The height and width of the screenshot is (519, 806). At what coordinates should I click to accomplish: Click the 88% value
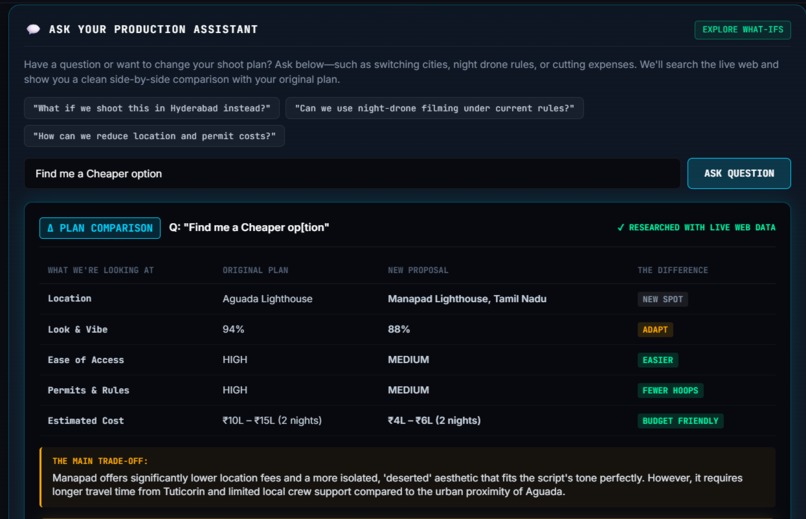tap(399, 329)
